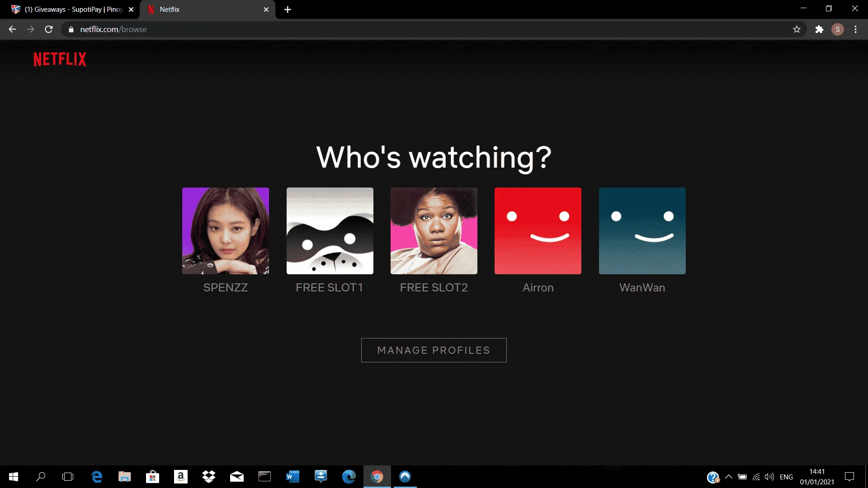Open File Explorer from taskbar

pyautogui.click(x=124, y=477)
